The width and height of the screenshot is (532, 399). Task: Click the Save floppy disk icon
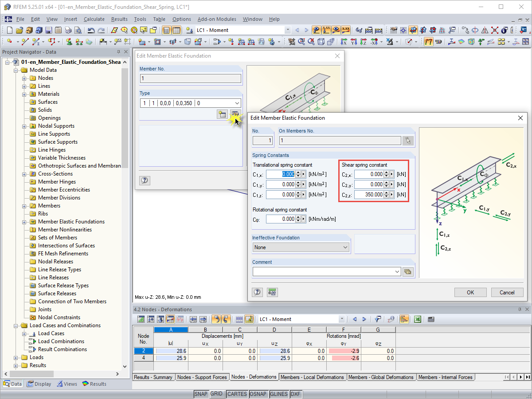pyautogui.click(x=48, y=30)
